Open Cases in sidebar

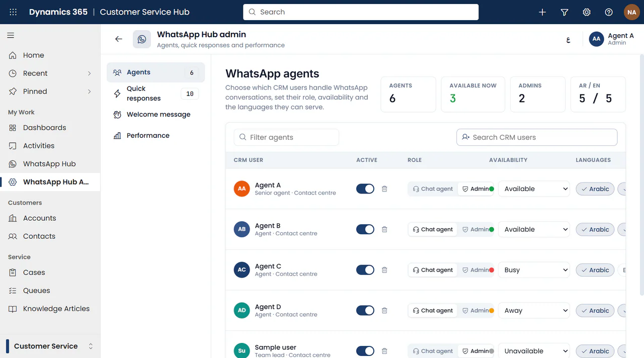[x=50, y=273]
